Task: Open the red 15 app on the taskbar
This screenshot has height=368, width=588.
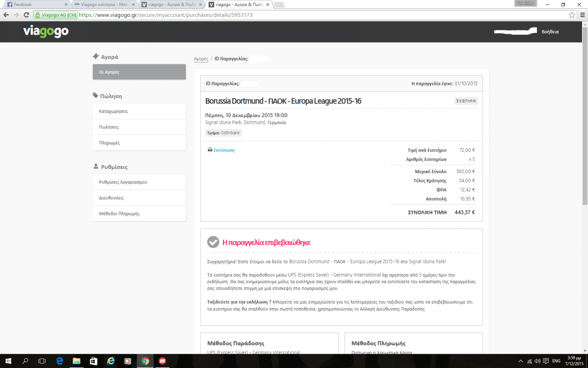Action: tap(162, 361)
